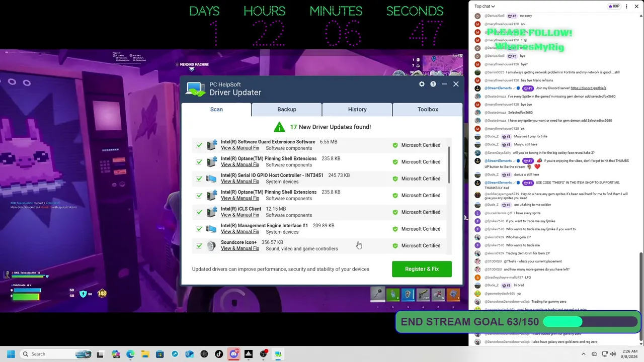The width and height of the screenshot is (644, 362).
Task: Click the Sound, video and game controllers label
Action: pos(302,249)
